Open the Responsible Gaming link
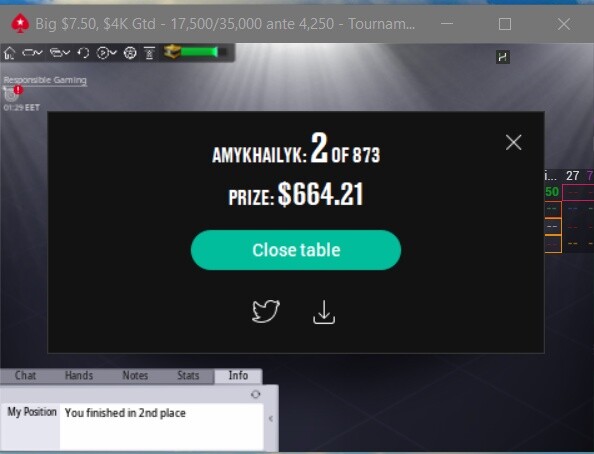Image resolution: width=594 pixels, height=454 pixels. point(45,80)
